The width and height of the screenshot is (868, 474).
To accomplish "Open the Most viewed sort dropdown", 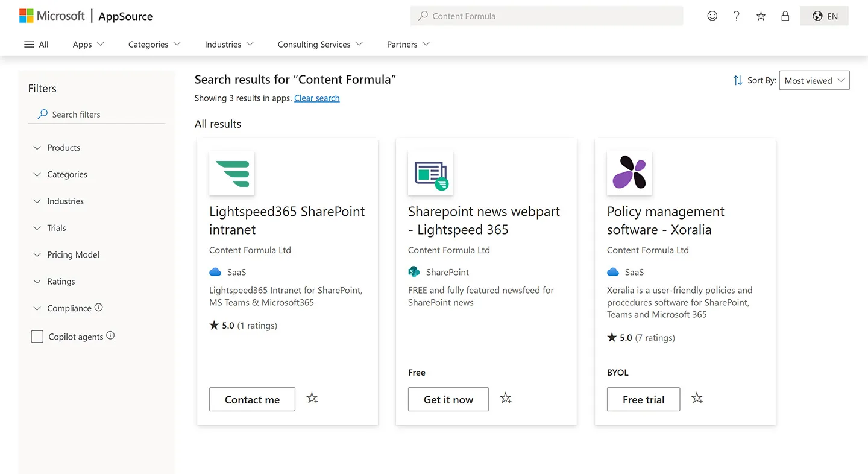I will tap(814, 80).
